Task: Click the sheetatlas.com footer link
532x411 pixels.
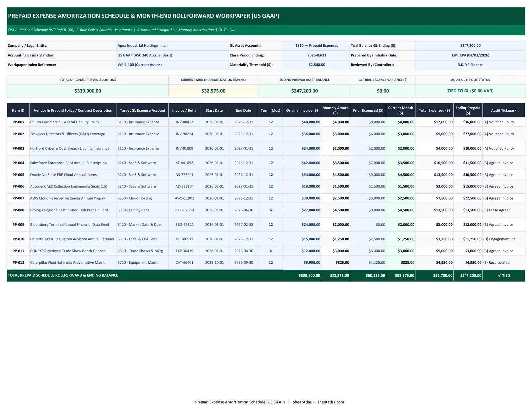Action: (331, 402)
